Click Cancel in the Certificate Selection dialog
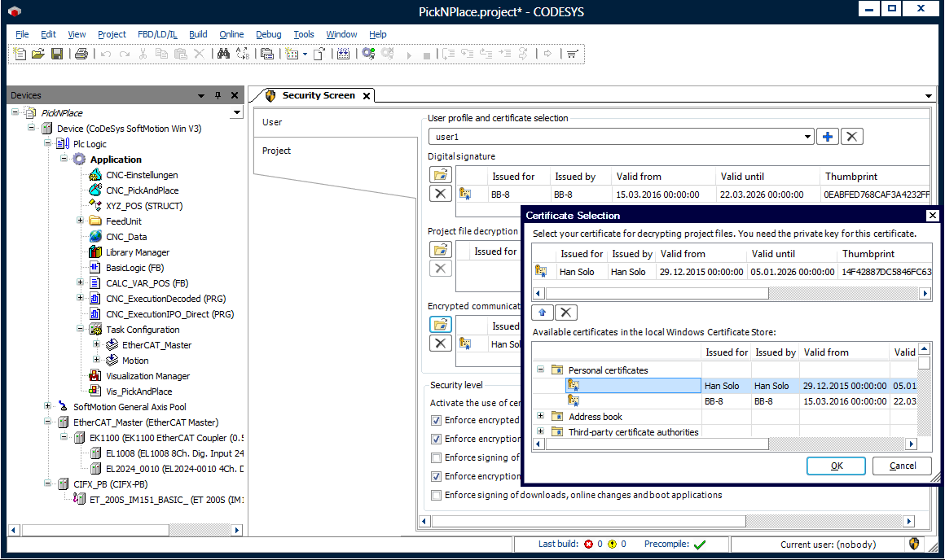 tap(902, 466)
